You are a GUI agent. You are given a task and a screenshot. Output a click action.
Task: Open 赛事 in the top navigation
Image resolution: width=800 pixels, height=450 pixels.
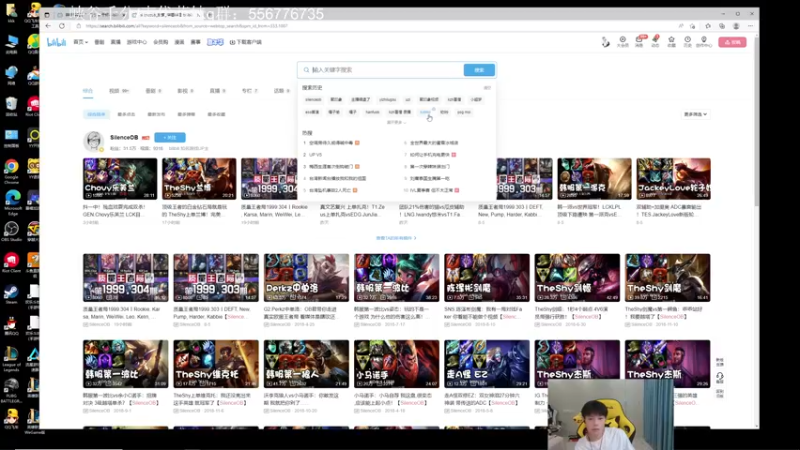(x=195, y=42)
